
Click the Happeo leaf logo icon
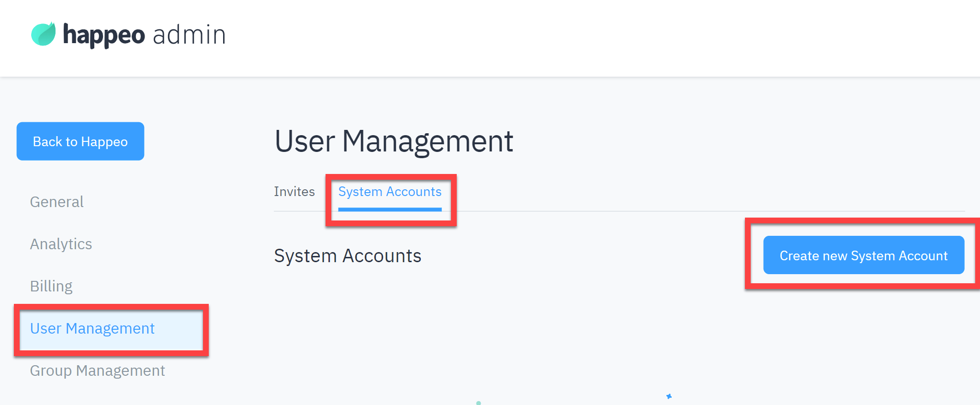(x=44, y=34)
